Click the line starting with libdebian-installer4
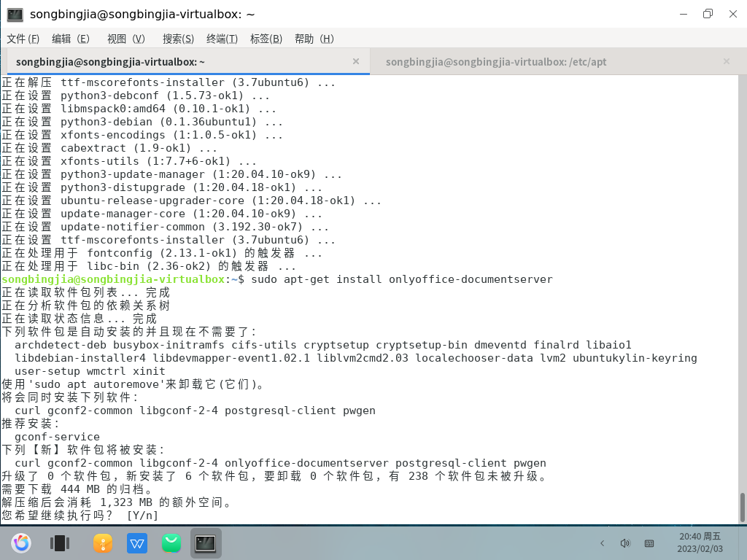 point(356,358)
